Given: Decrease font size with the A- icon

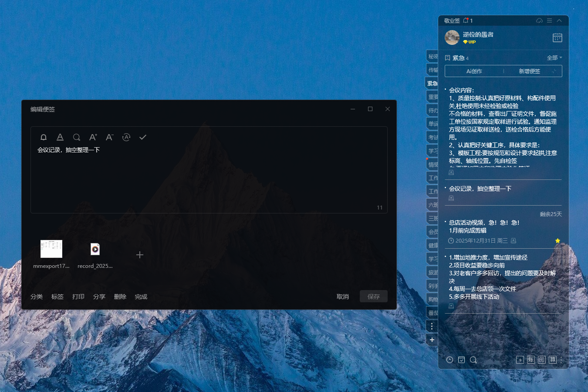Looking at the screenshot, I should pos(110,137).
